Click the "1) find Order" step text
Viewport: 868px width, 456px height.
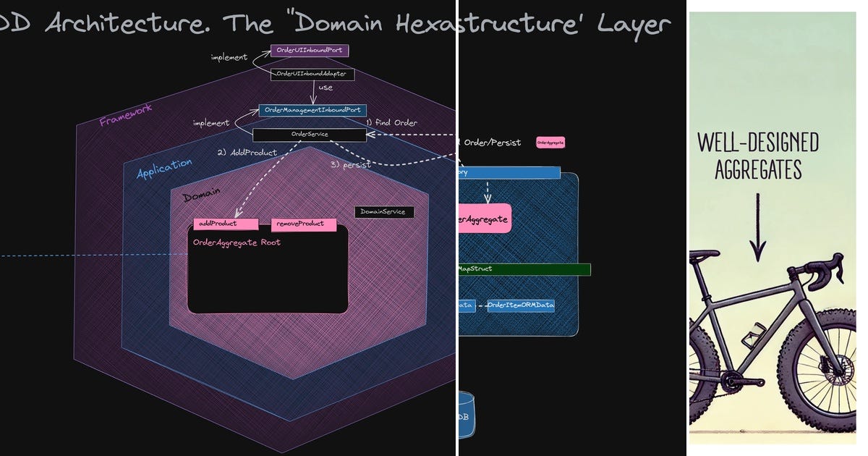coord(391,122)
